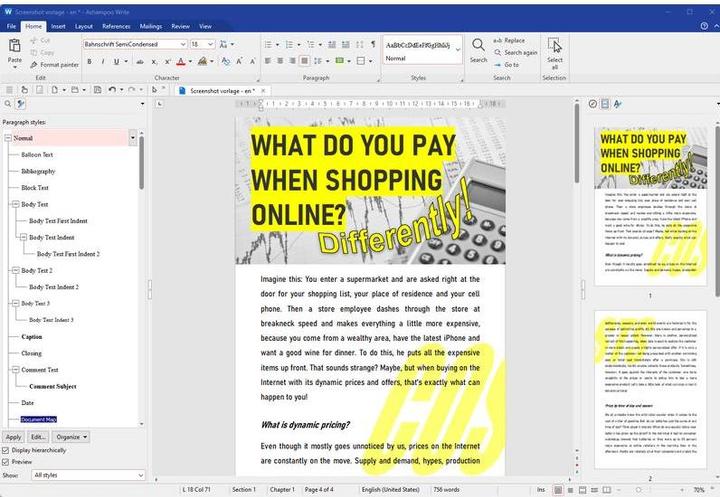The image size is (720, 497).
Task: Switch to the Review ribbon tab
Action: (x=180, y=26)
